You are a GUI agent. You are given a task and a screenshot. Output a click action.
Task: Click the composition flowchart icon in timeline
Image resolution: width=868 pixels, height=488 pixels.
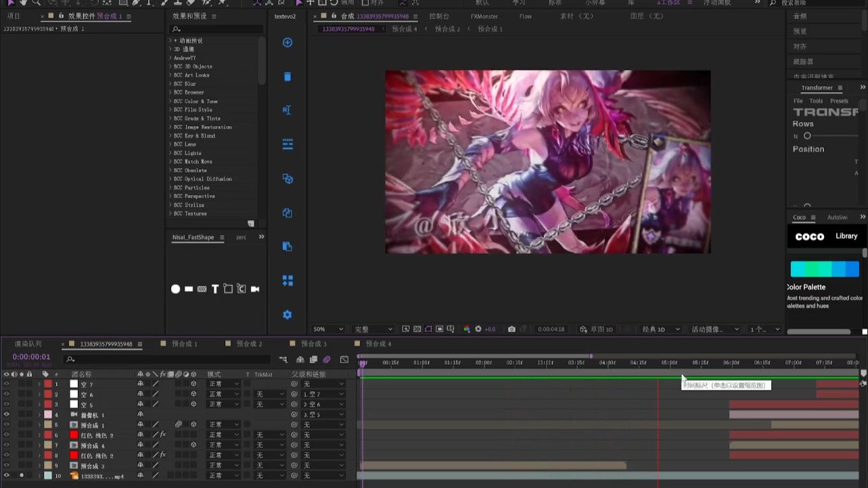tap(283, 359)
